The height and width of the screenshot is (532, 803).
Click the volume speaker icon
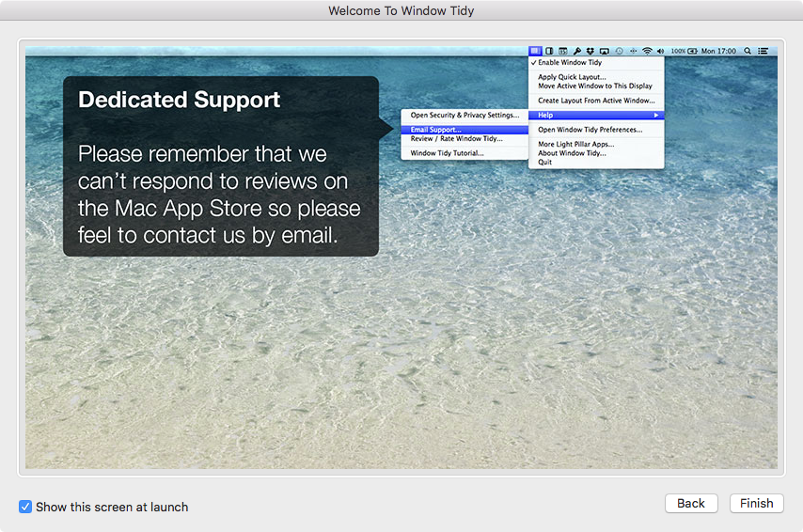[661, 51]
